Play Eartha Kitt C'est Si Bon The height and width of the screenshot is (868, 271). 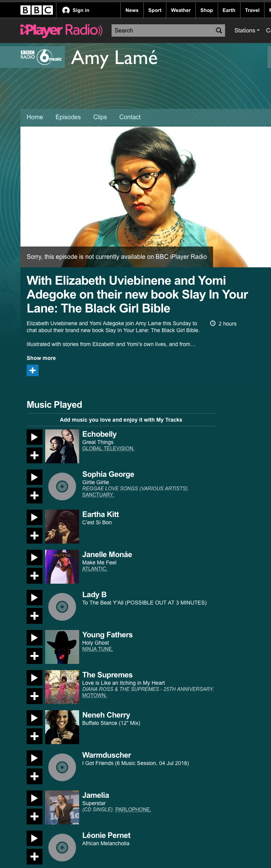tap(34, 517)
